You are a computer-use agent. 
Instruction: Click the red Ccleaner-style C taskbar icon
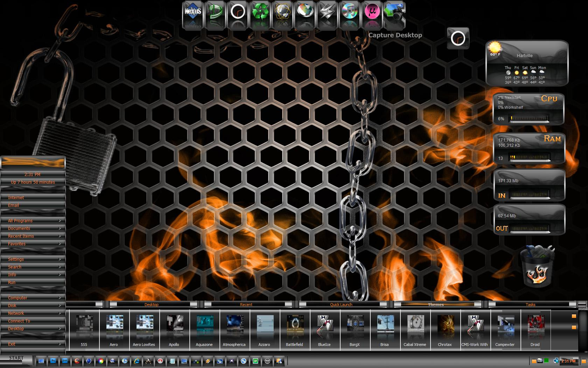[77, 361]
